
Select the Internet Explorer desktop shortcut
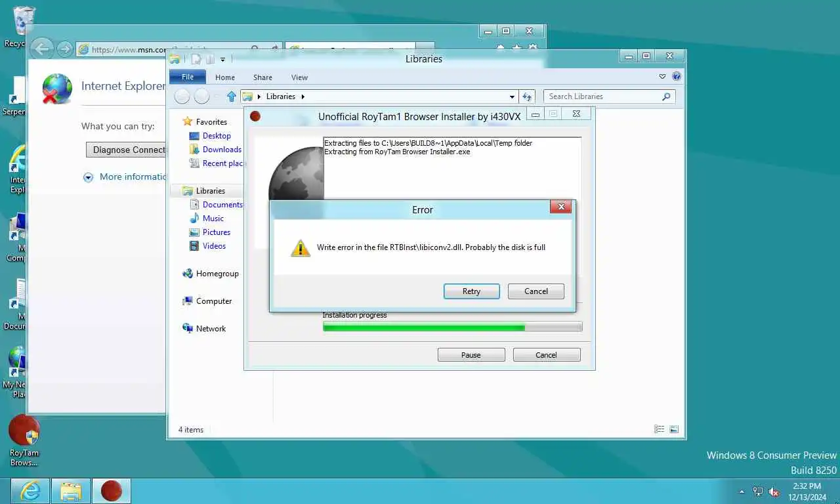coord(18,169)
